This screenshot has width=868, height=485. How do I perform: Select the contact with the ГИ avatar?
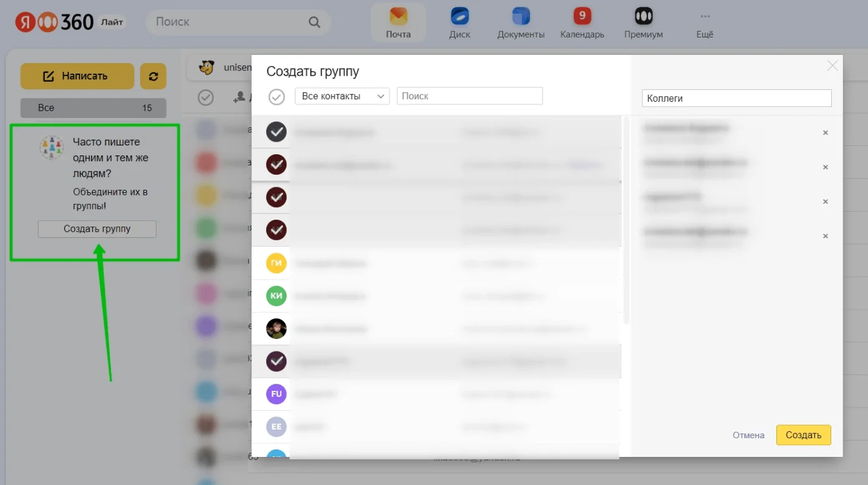tap(276, 263)
